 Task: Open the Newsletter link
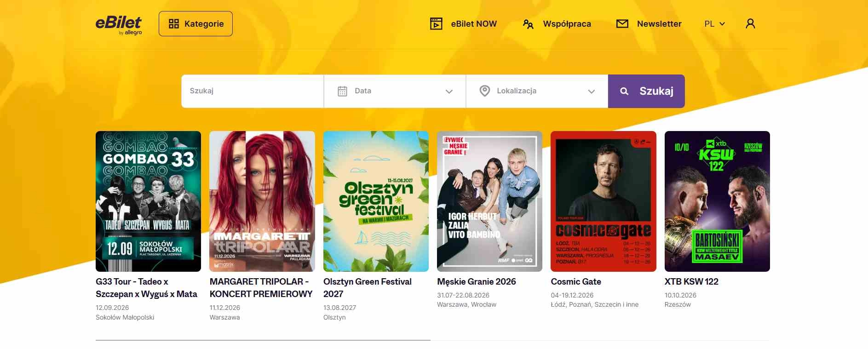pos(659,24)
